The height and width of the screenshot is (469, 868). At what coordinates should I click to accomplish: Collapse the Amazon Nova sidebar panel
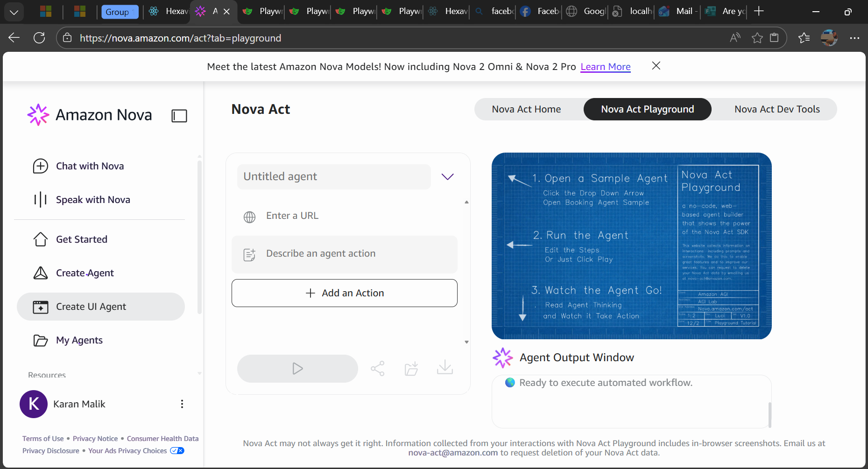pyautogui.click(x=179, y=116)
